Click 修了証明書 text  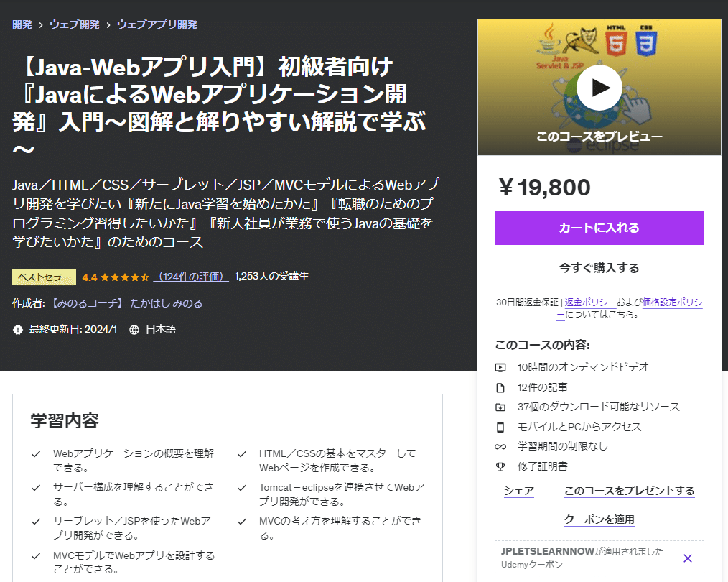click(542, 466)
